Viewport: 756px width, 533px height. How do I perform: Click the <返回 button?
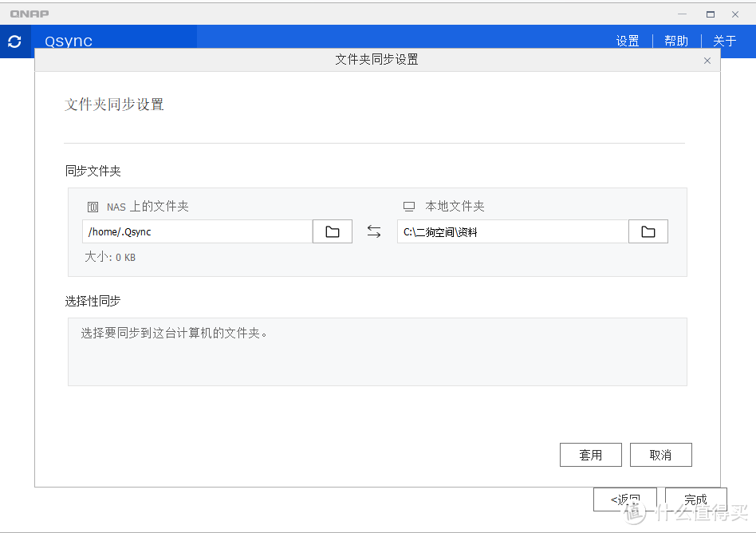625,499
